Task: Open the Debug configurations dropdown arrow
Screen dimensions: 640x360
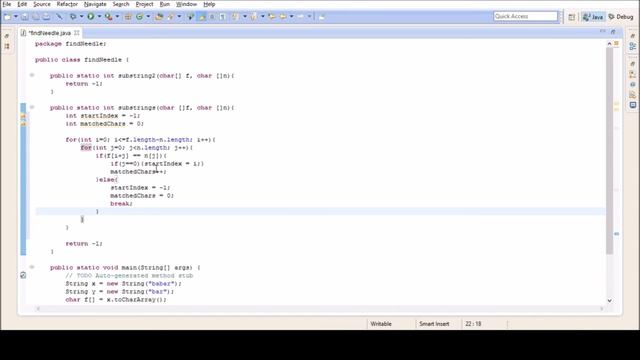Action: (x=81, y=16)
